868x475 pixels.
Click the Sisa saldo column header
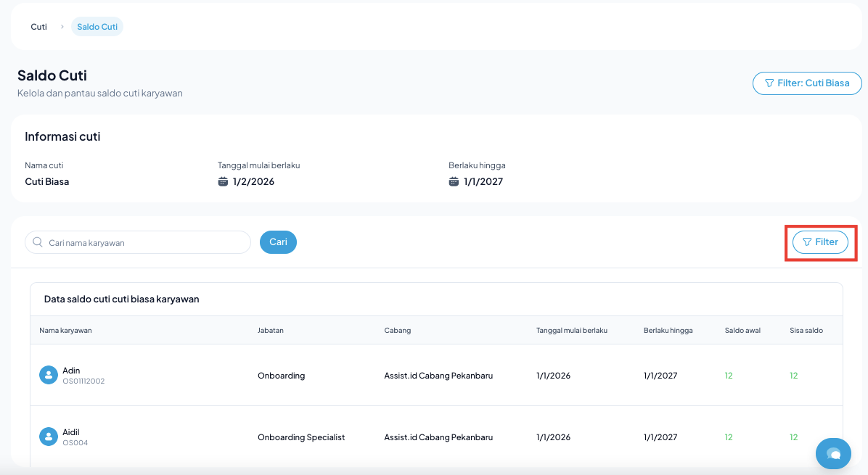(x=806, y=331)
